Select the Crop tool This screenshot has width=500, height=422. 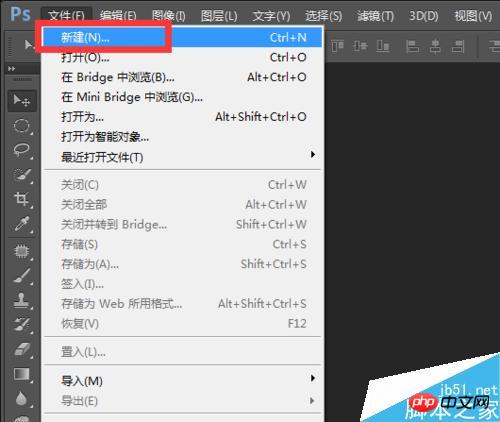click(x=21, y=199)
